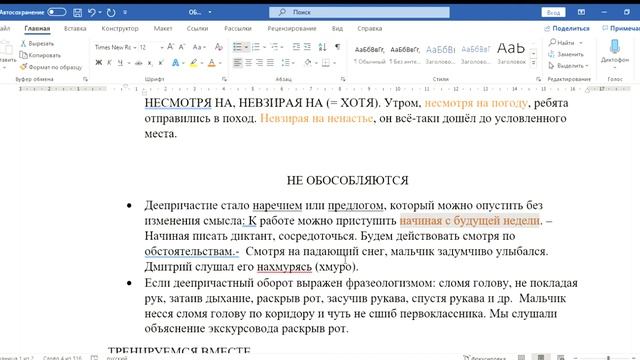This screenshot has width=640, height=360.
Task: Open font color dropdown arrow
Action: pyautogui.click(x=220, y=63)
